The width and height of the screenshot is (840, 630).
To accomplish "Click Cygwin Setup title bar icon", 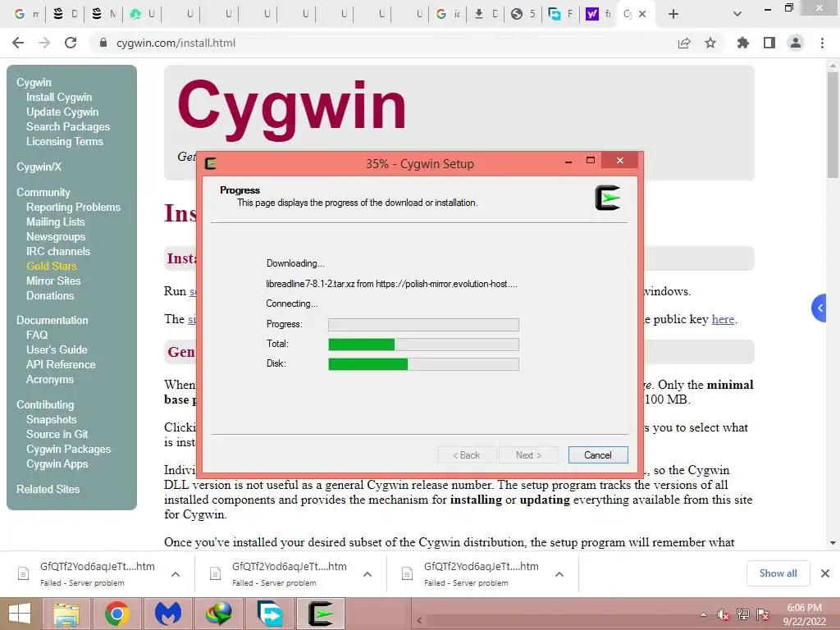I will point(211,163).
